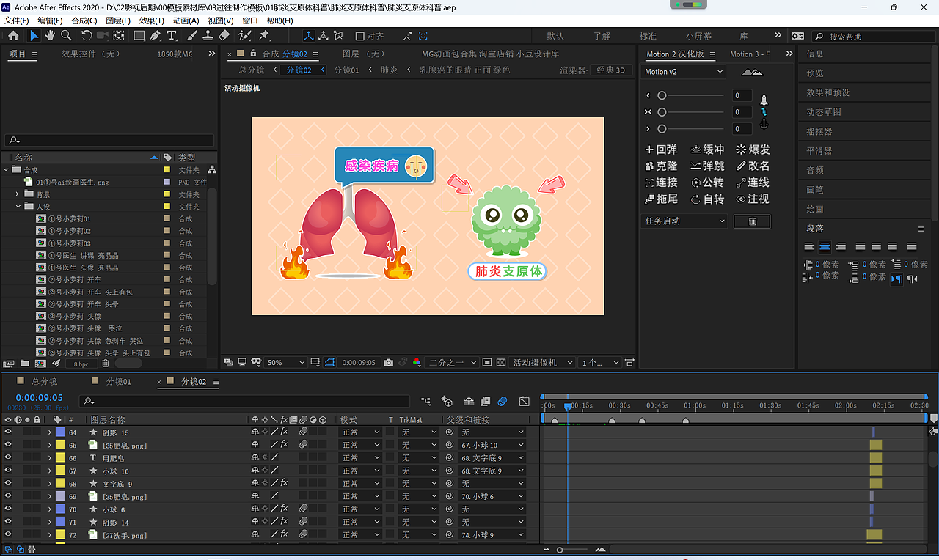Center-align paragraph text
The height and width of the screenshot is (560, 939).
tap(825, 247)
